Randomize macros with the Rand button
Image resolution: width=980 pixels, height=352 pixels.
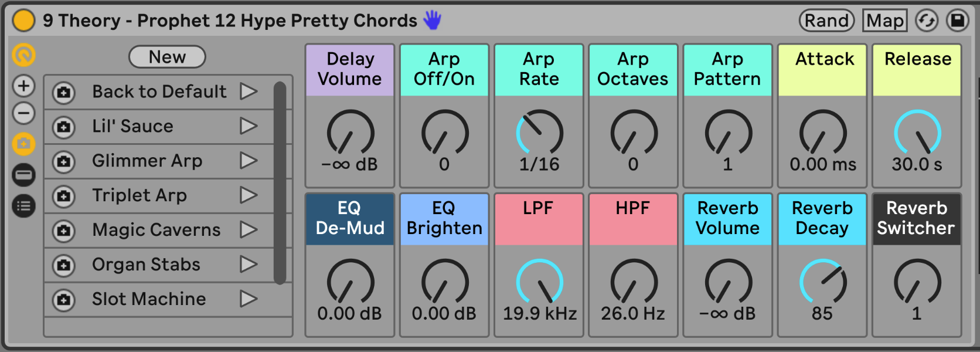(827, 21)
